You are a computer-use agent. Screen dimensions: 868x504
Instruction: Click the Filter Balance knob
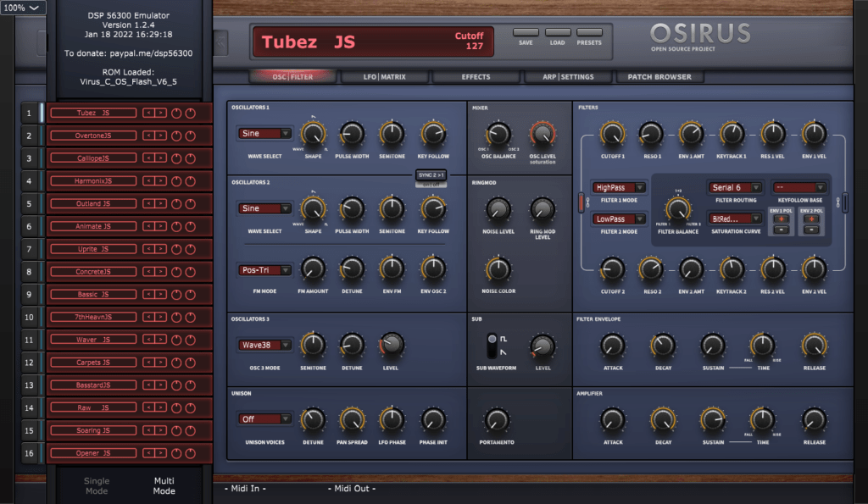[678, 207]
